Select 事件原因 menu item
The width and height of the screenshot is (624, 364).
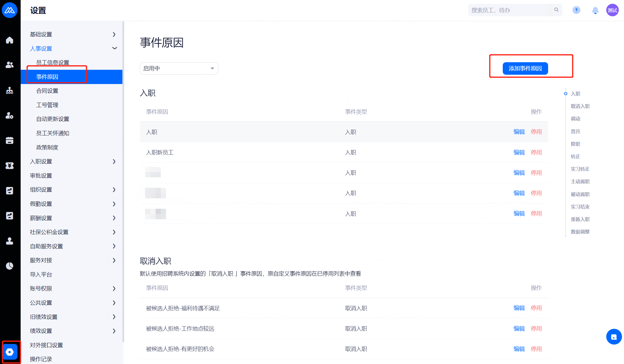click(x=72, y=77)
